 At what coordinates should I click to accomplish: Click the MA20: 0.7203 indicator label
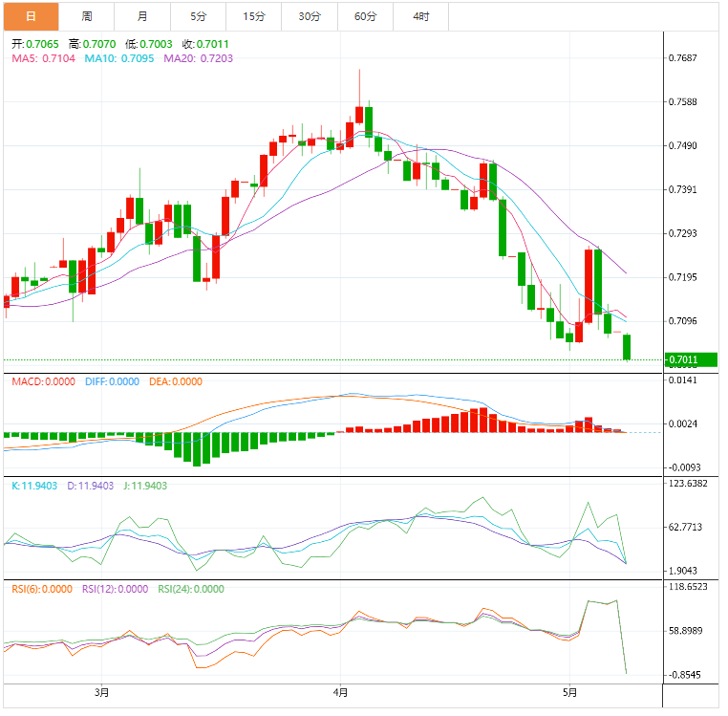199,58
